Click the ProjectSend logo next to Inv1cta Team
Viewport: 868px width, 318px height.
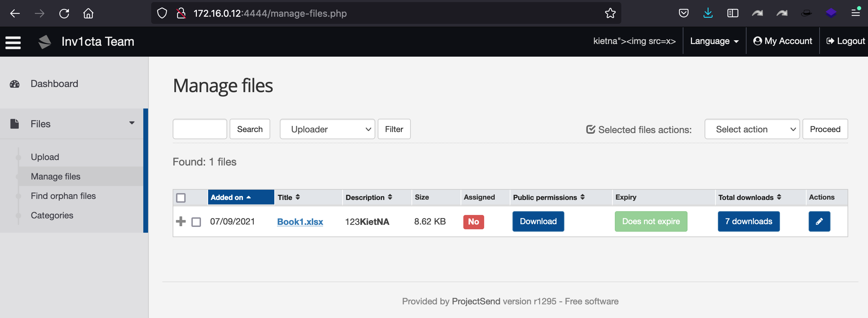click(44, 41)
